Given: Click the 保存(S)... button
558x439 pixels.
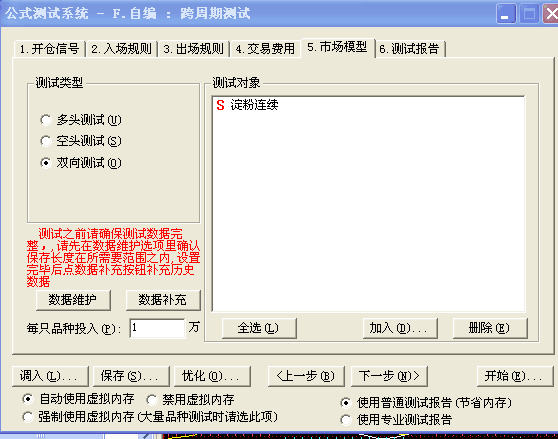Looking at the screenshot, I should 131,376.
